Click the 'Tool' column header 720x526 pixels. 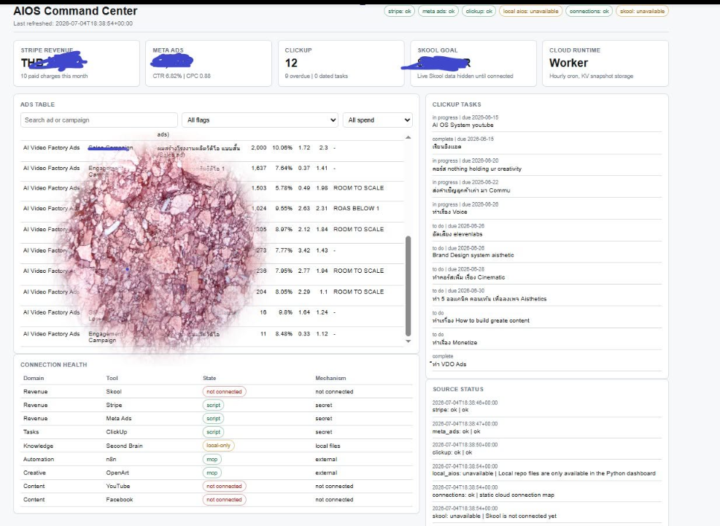coord(112,378)
